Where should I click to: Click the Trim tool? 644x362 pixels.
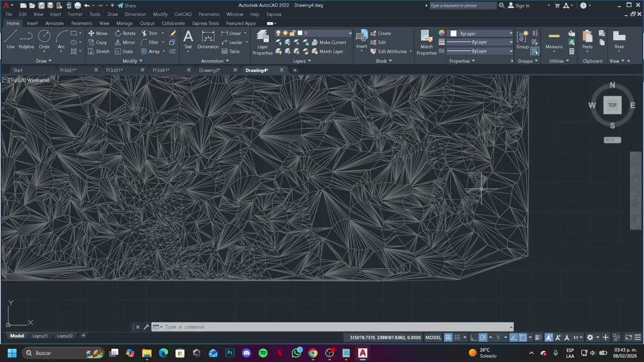point(149,33)
